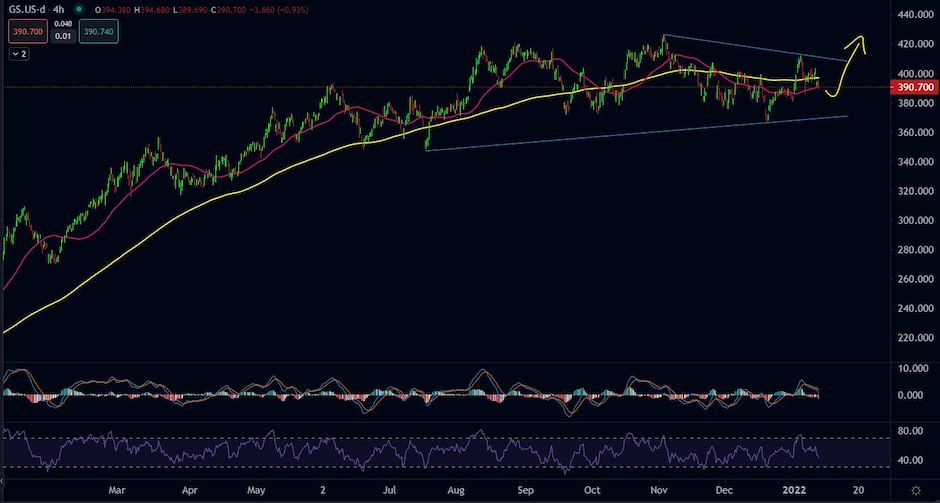Click the Aug label on time axis
The image size is (940, 503).
point(457,490)
